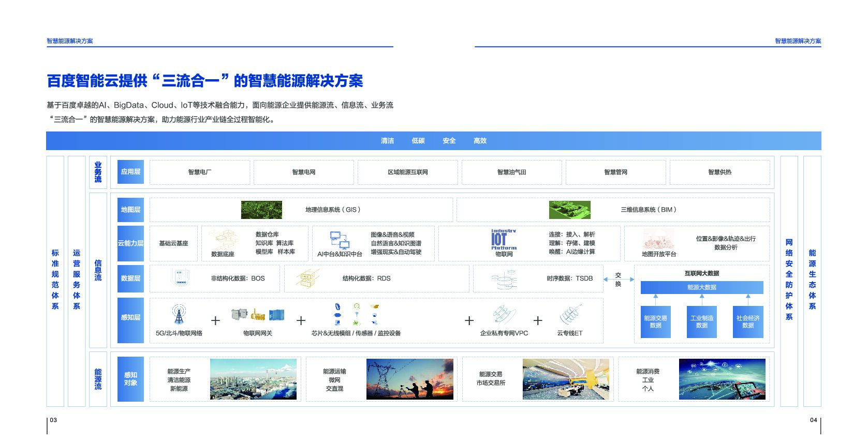Click the 智慧管网 application box
868x440 pixels.
(x=616, y=172)
